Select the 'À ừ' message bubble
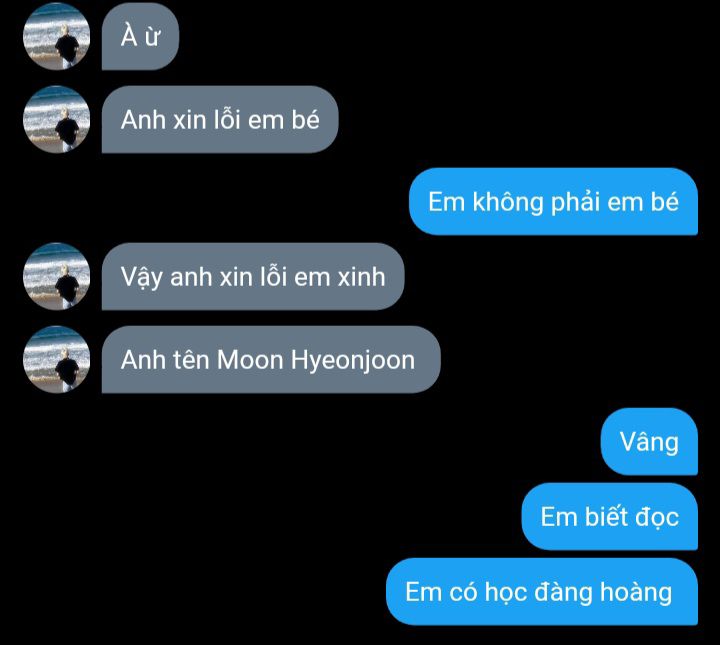Image resolution: width=720 pixels, height=645 pixels. pyautogui.click(x=140, y=36)
